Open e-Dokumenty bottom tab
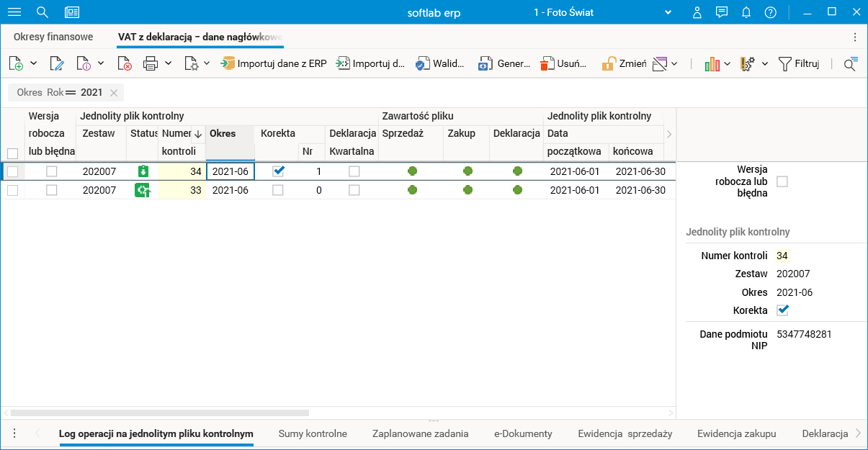The image size is (868, 450). (523, 433)
